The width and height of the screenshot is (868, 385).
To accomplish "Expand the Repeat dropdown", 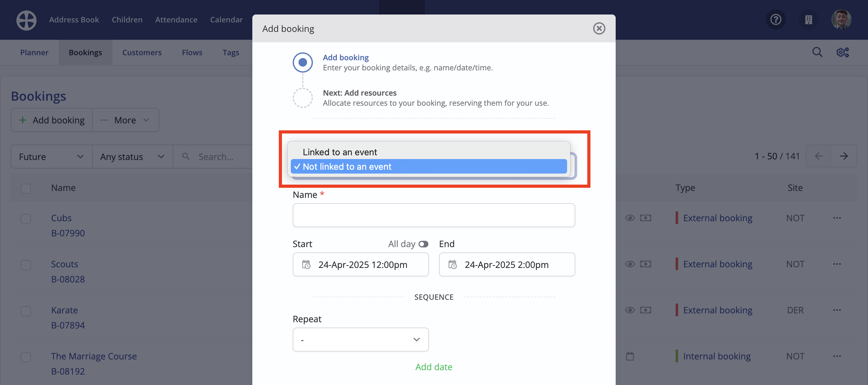I will click(x=361, y=340).
